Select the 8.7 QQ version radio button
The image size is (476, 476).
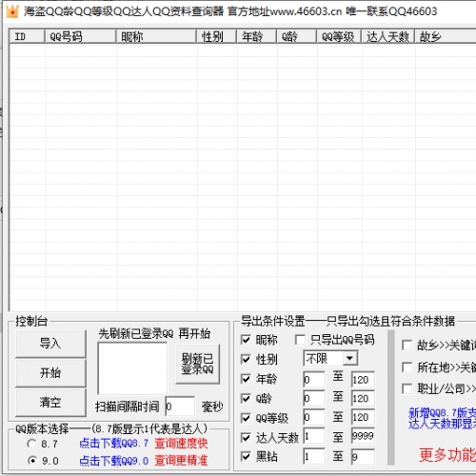[x=31, y=444]
